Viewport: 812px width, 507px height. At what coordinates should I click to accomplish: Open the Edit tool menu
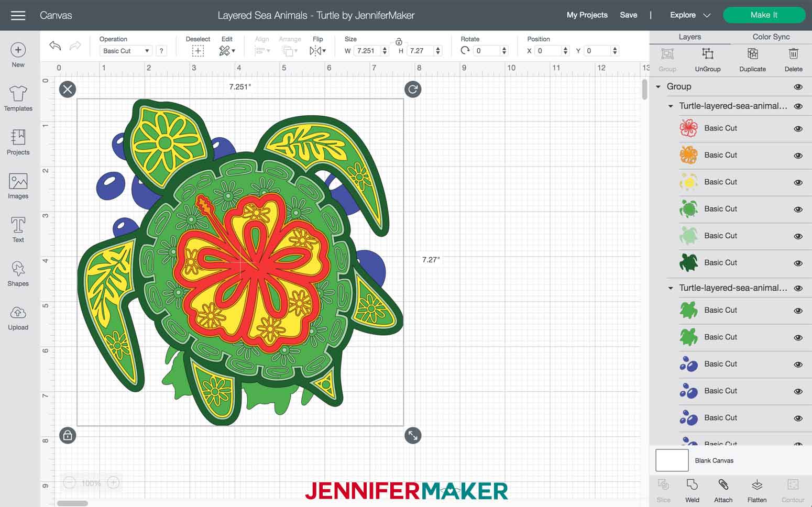pos(227,51)
